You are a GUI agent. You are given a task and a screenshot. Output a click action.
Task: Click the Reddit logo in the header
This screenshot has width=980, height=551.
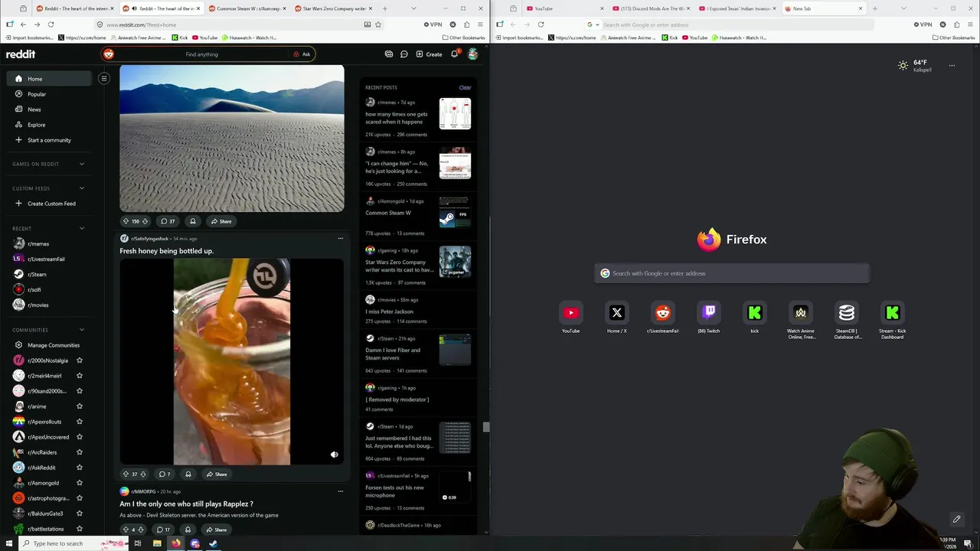[21, 54]
